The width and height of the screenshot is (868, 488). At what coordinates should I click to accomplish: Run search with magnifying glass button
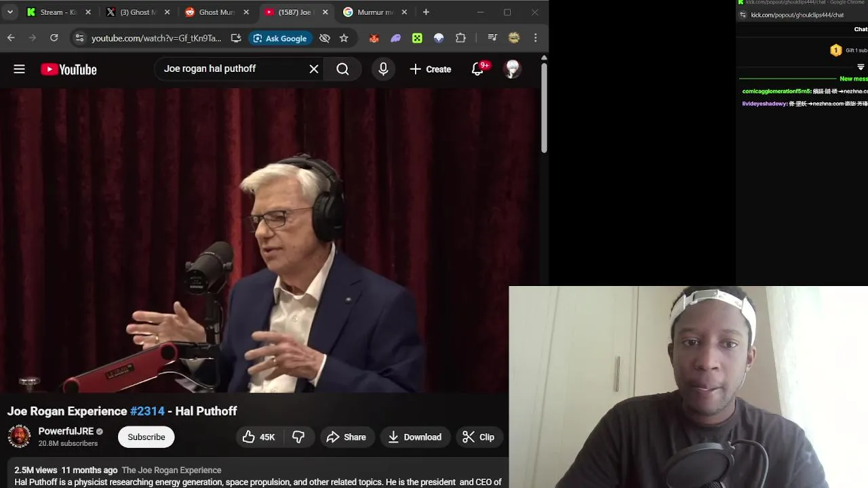342,69
